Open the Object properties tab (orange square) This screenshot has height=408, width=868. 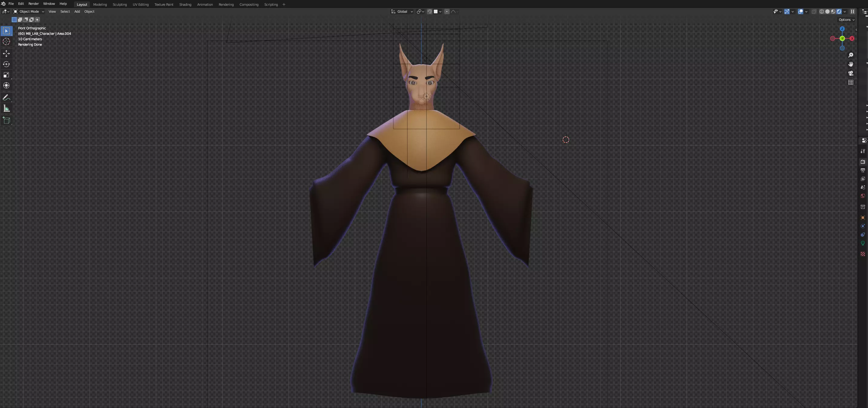point(863,218)
